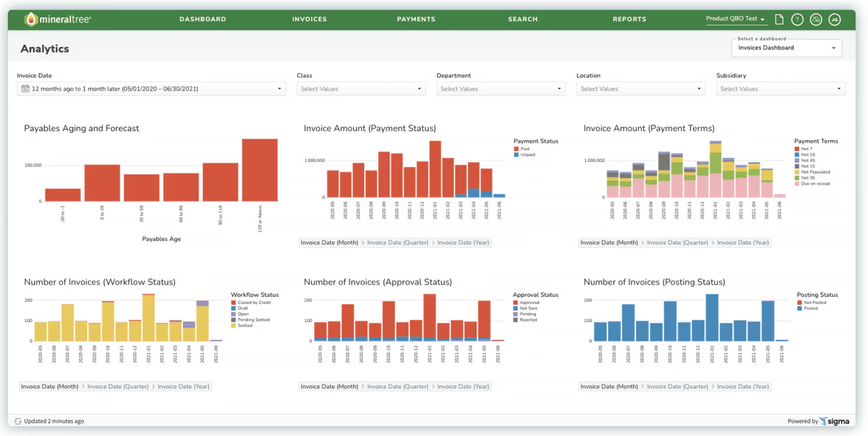Open the Payments menu
The image size is (868, 436).
pyautogui.click(x=416, y=19)
